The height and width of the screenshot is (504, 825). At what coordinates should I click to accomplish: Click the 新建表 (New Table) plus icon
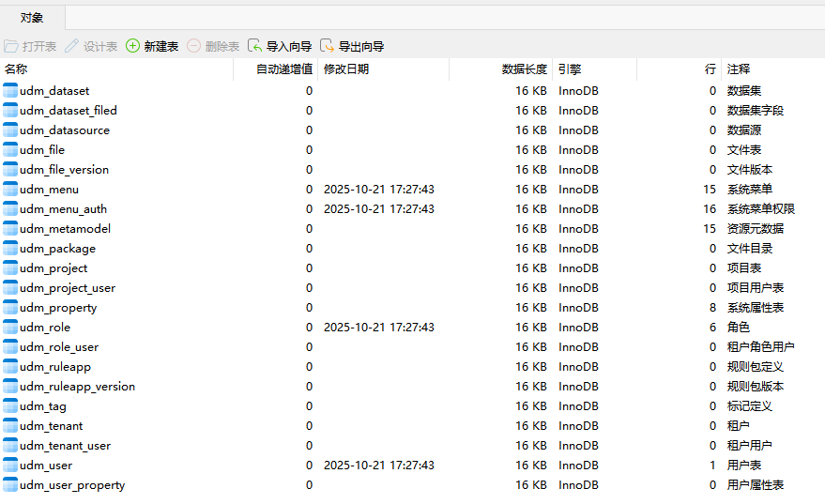tap(133, 46)
